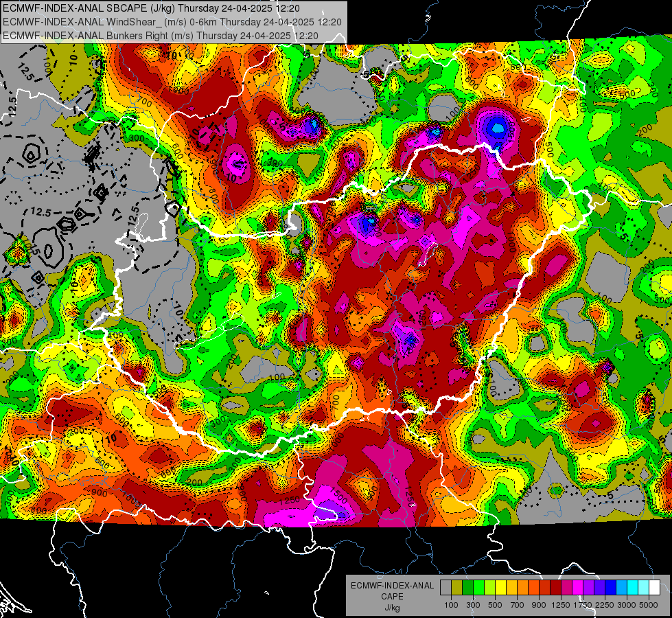
Task: Select the pure blue swatch after 2250
Action: [x=610, y=588]
